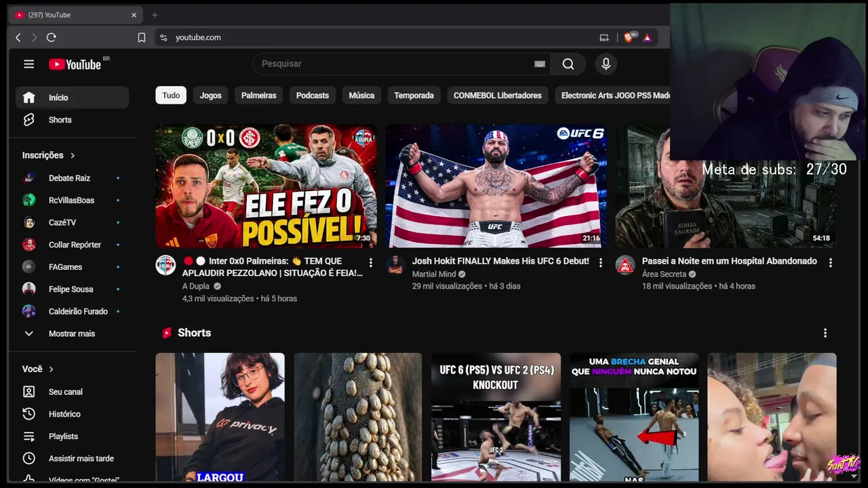Select the Jogos filter chip
This screenshot has width=868, height=488.
tap(211, 96)
